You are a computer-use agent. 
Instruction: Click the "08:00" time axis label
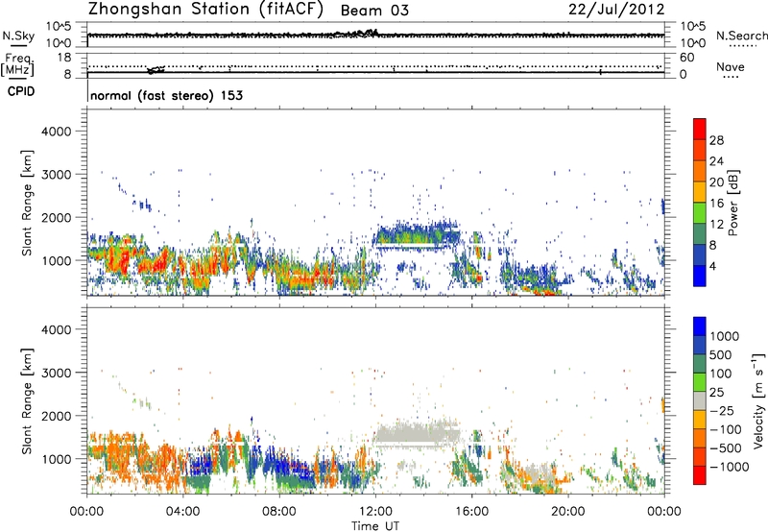click(x=279, y=512)
